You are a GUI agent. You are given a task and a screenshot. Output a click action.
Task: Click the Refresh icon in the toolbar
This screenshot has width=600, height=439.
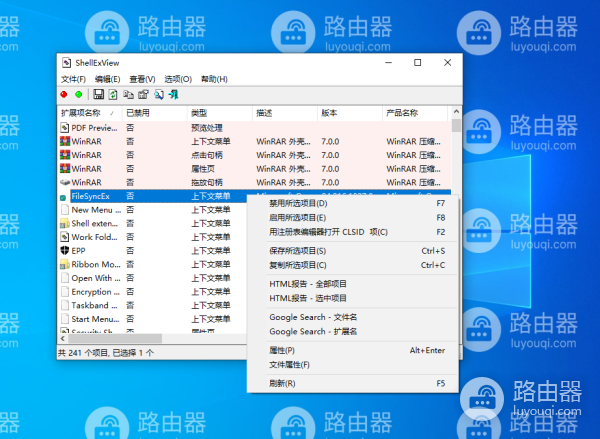click(113, 94)
